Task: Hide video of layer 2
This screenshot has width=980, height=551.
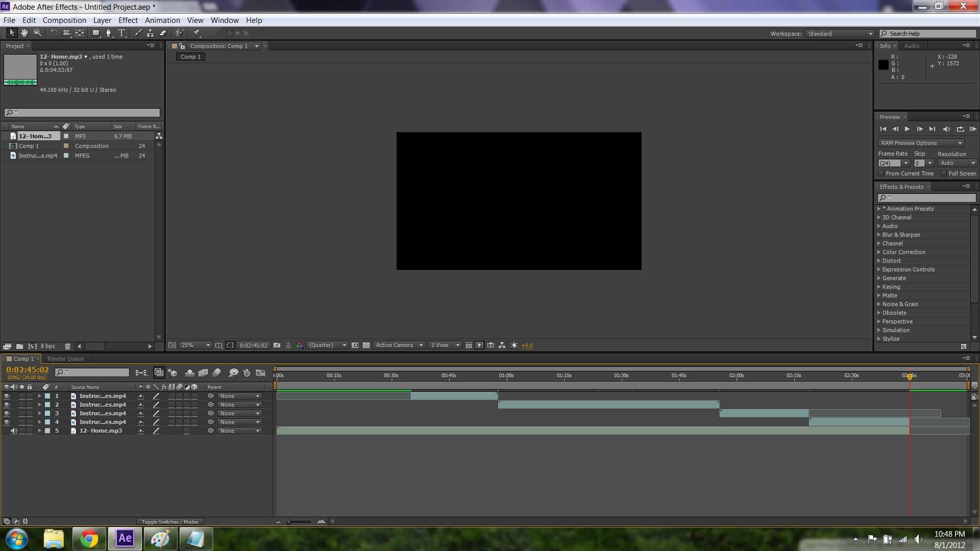Action: 7,405
